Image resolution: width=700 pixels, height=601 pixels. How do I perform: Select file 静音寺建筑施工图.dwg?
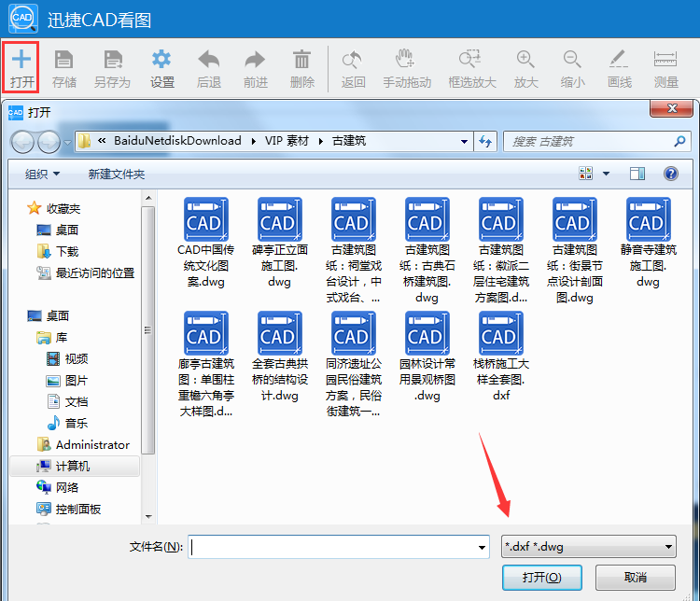649,244
